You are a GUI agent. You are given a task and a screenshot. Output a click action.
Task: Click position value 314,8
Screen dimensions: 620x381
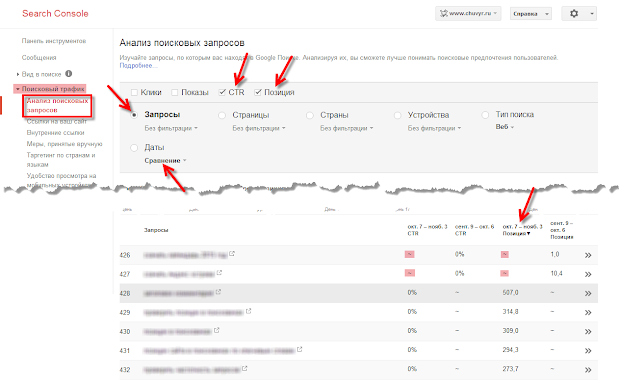(510, 312)
